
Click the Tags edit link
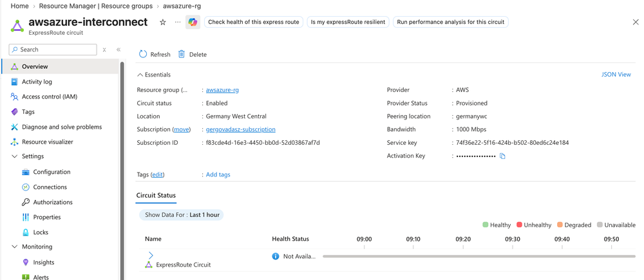click(158, 175)
